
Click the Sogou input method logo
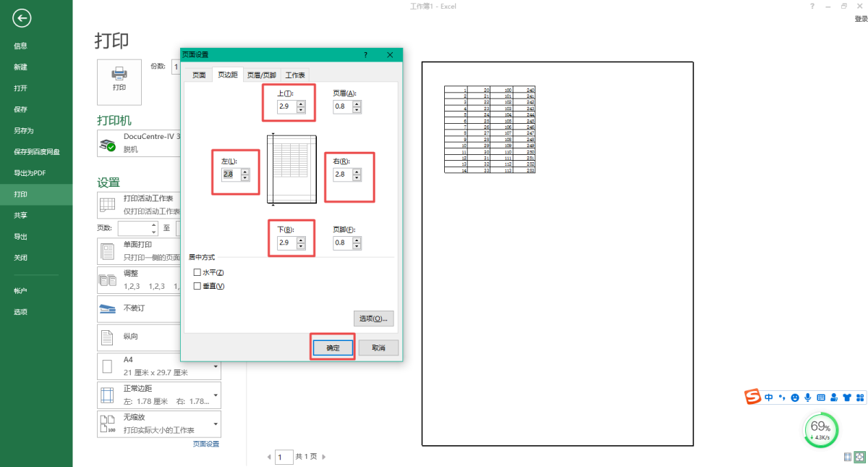point(753,397)
